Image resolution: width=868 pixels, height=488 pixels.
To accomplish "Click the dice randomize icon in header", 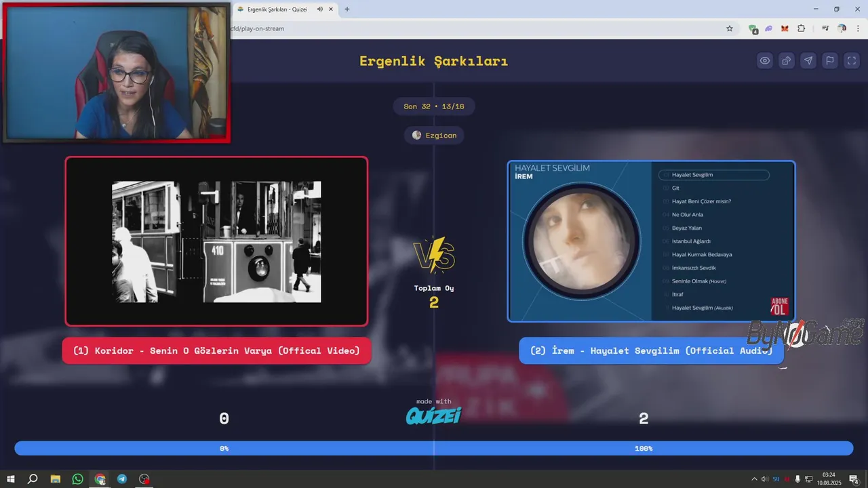I will [x=787, y=61].
